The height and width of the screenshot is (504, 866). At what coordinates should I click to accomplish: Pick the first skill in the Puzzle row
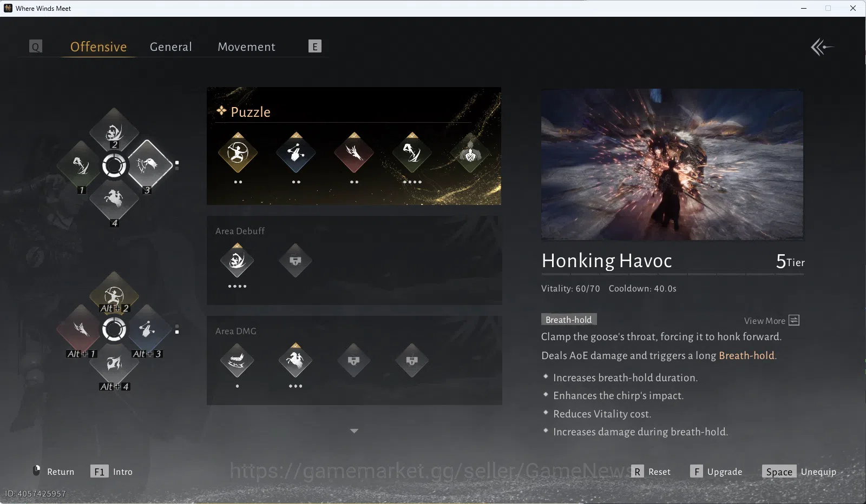tap(238, 153)
